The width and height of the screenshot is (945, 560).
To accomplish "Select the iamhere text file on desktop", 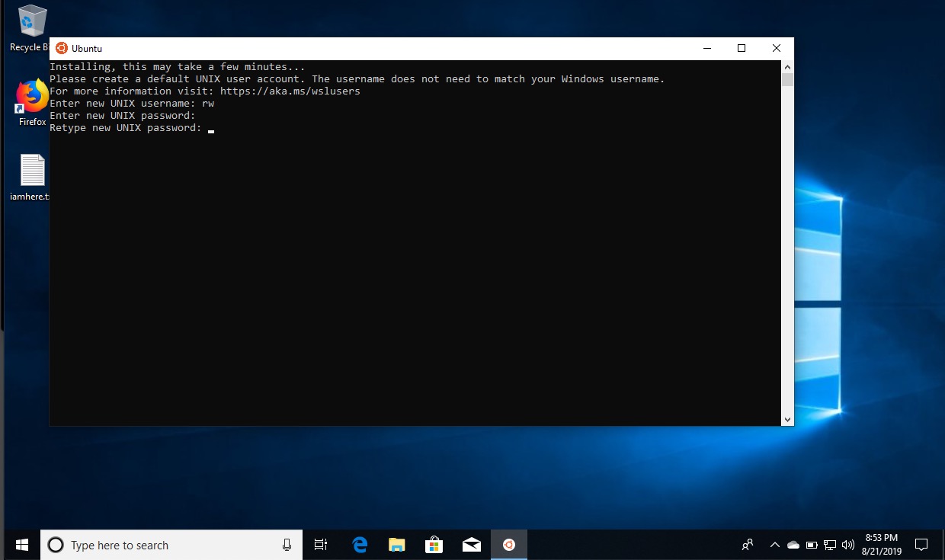I will 32,171.
